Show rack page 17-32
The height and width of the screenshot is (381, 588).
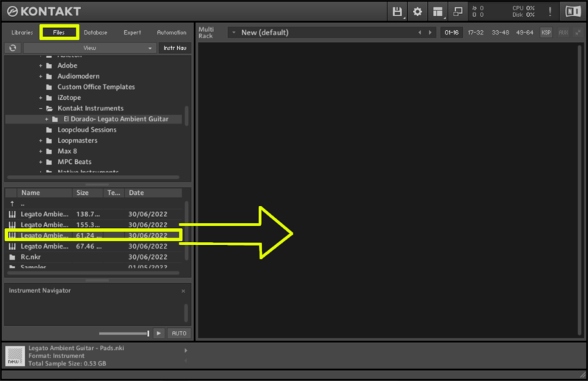[476, 32]
